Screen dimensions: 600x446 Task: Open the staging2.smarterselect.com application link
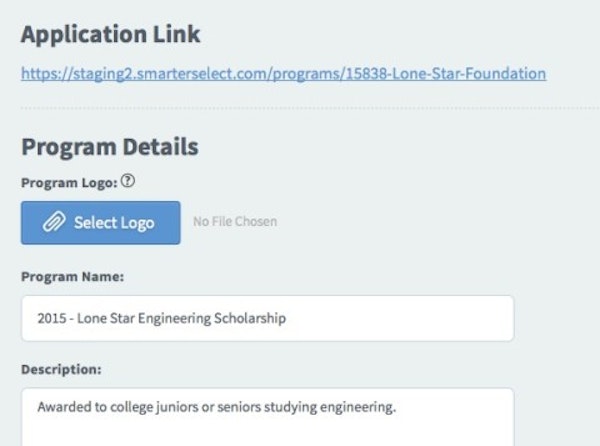click(283, 74)
